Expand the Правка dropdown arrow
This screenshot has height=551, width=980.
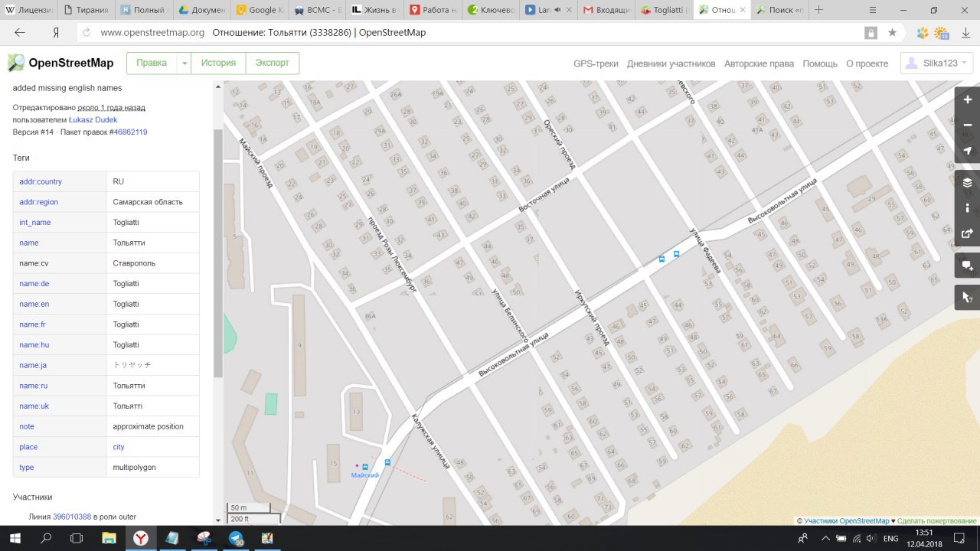click(184, 64)
